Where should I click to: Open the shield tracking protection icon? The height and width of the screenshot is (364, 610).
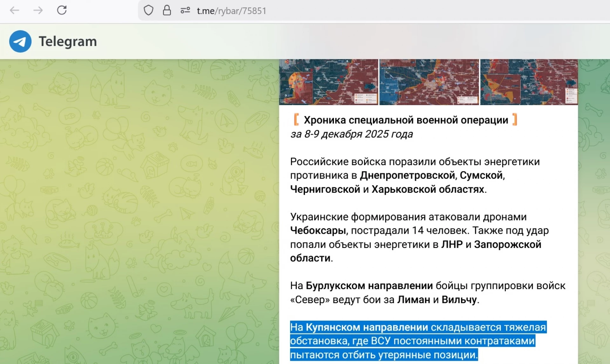148,10
